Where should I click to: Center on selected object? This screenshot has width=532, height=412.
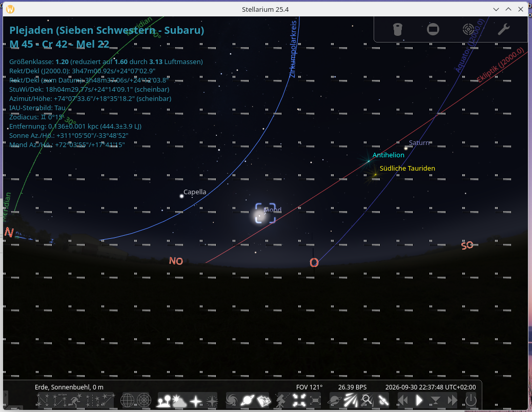click(299, 401)
